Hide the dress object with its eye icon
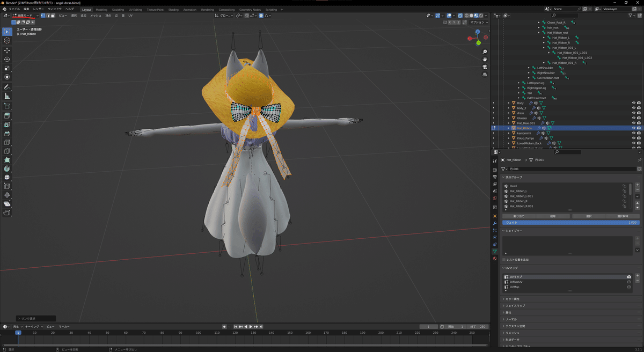 point(633,113)
